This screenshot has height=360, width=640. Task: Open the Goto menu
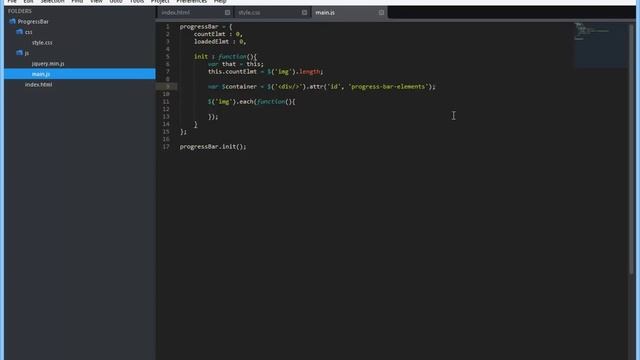[116, 2]
